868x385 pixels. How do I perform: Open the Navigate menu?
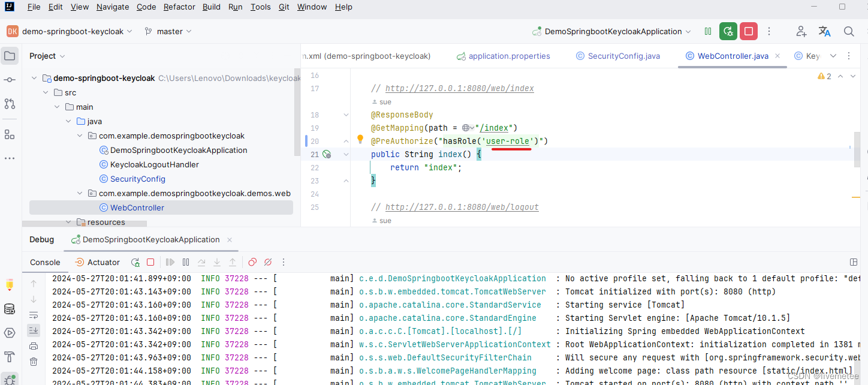(113, 7)
